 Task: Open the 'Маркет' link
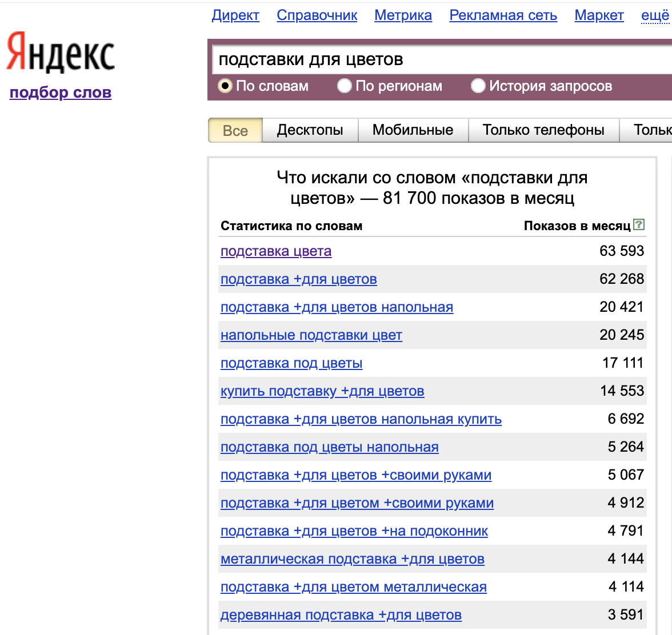click(599, 15)
